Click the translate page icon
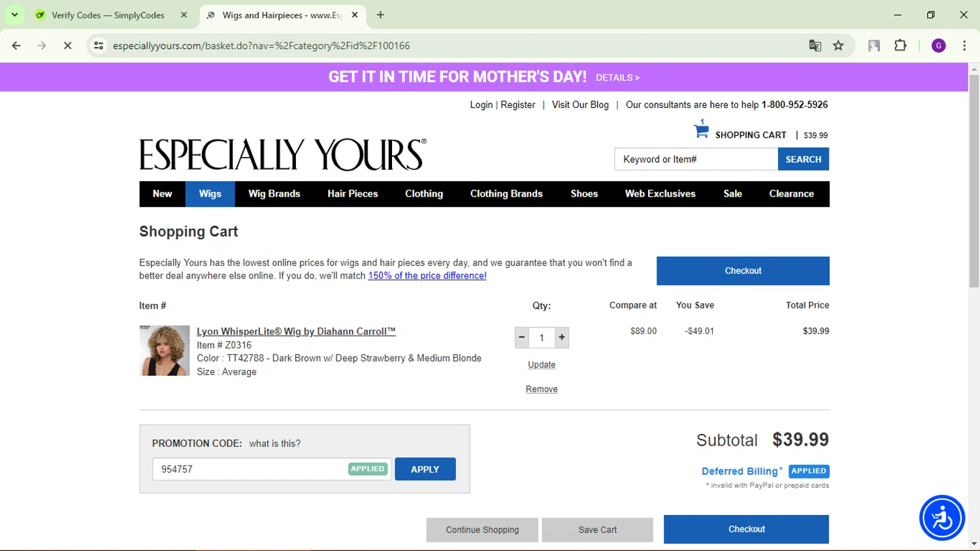The image size is (980, 551). 815,46
